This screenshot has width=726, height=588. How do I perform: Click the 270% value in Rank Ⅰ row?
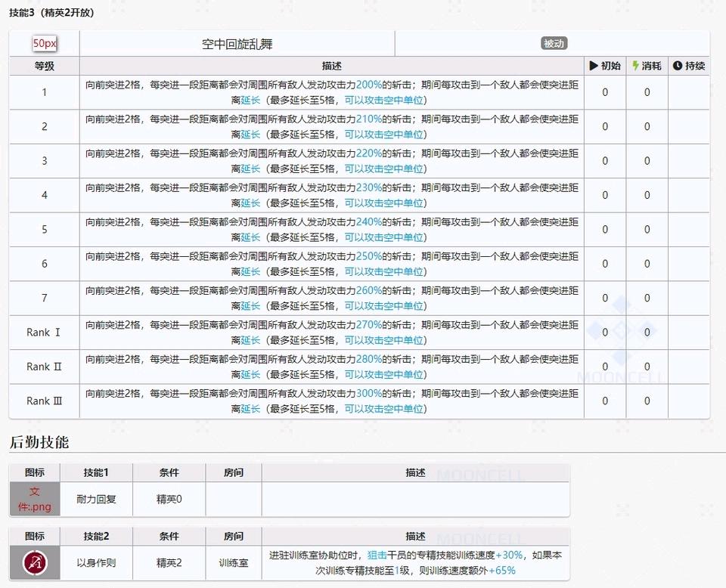[369, 325]
